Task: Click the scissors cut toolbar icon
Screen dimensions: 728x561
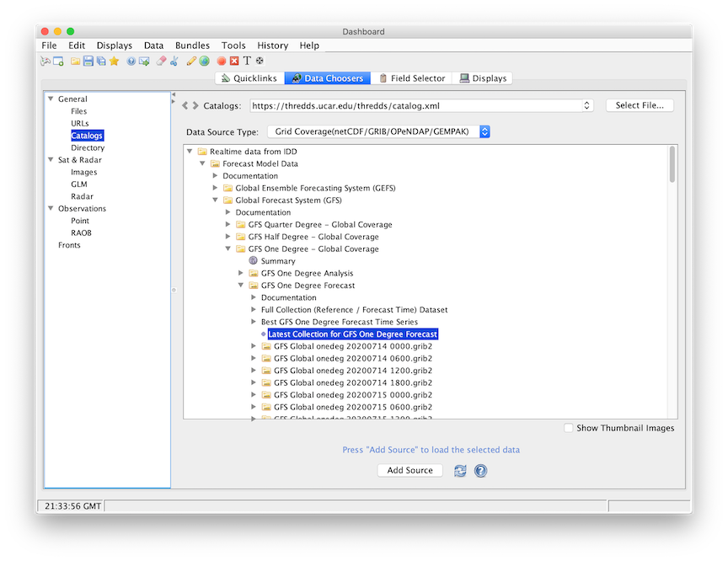Action: (x=176, y=61)
